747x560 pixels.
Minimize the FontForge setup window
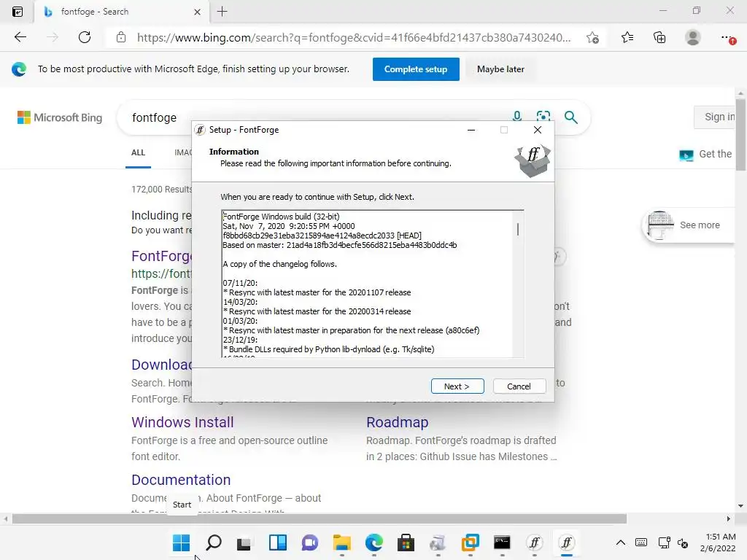(471, 130)
